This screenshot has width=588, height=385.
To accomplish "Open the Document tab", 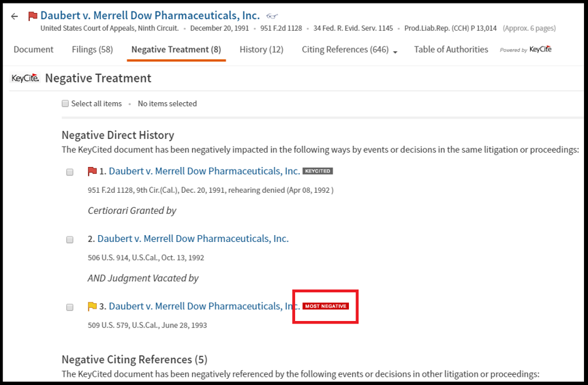I will coord(33,49).
